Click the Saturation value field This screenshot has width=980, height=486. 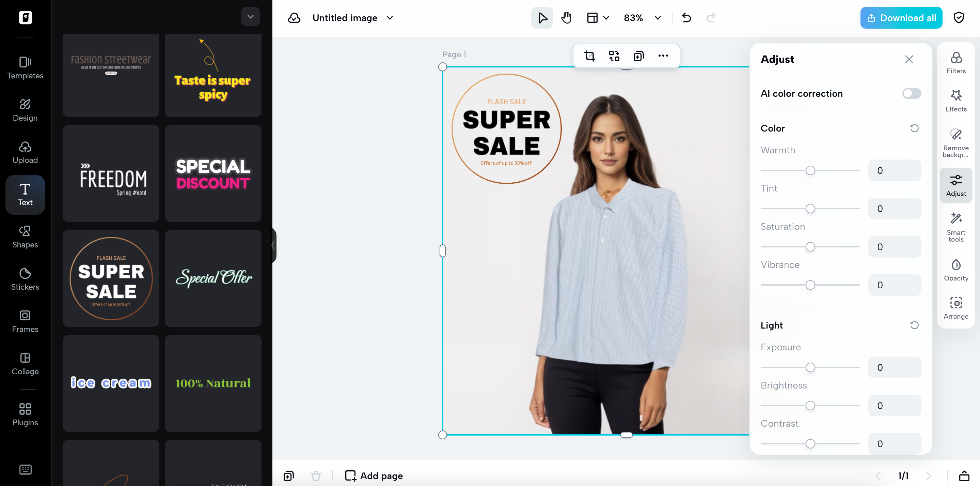coord(895,247)
